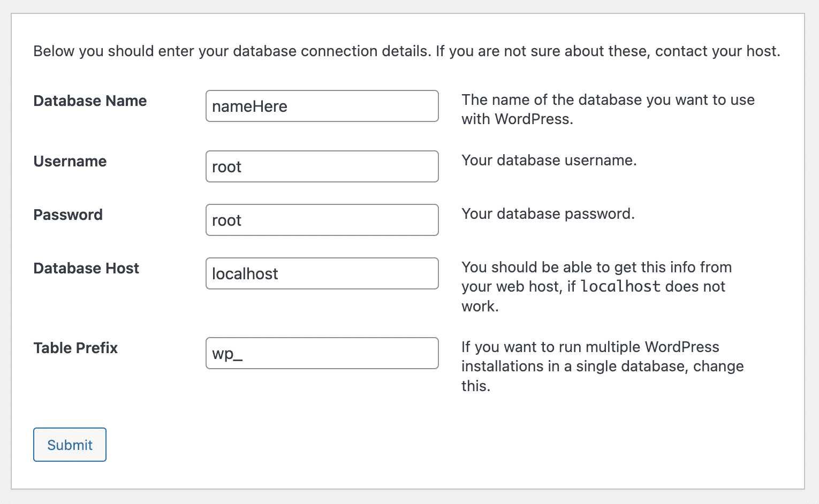Click the bold Username label
Viewport: 819px width, 504px height.
tap(70, 162)
